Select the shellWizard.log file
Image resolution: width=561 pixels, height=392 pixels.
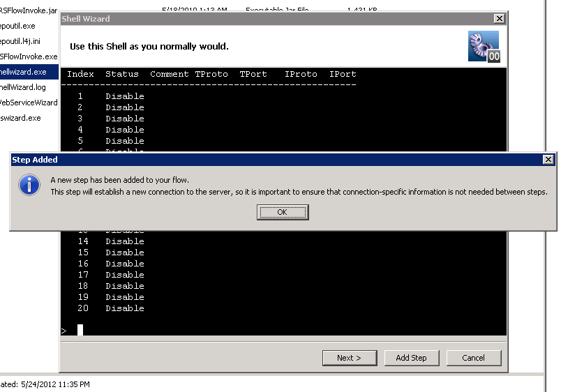point(23,87)
